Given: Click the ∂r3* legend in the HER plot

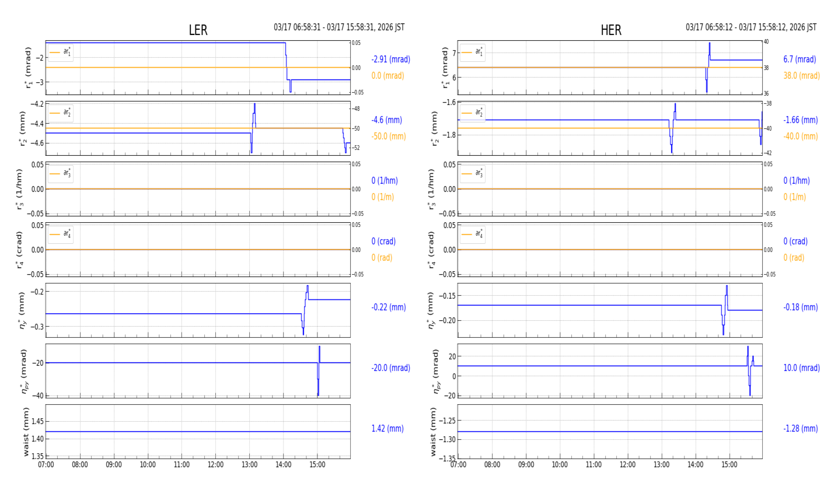Looking at the screenshot, I should 472,174.
